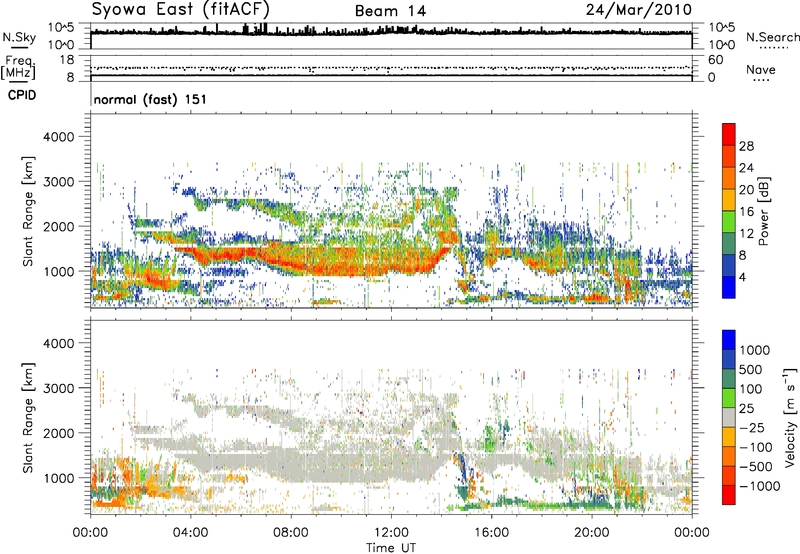Click the '28' tick on power colorbar
This screenshot has width=800, height=554.
pyautogui.click(x=746, y=146)
